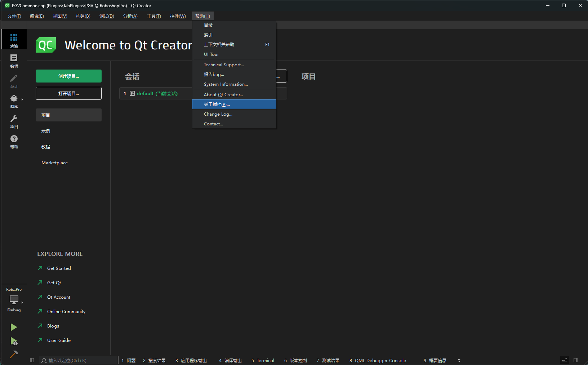Choose 报告bug... menu entry

click(234, 74)
